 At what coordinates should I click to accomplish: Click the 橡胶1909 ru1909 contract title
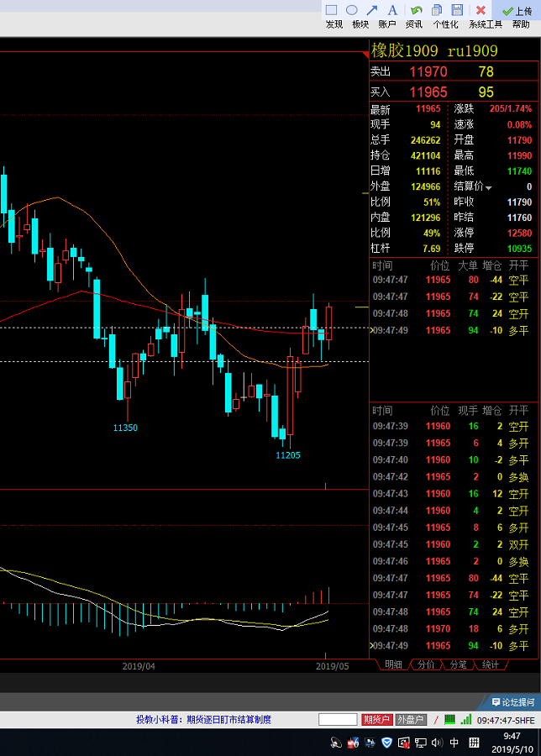[434, 50]
